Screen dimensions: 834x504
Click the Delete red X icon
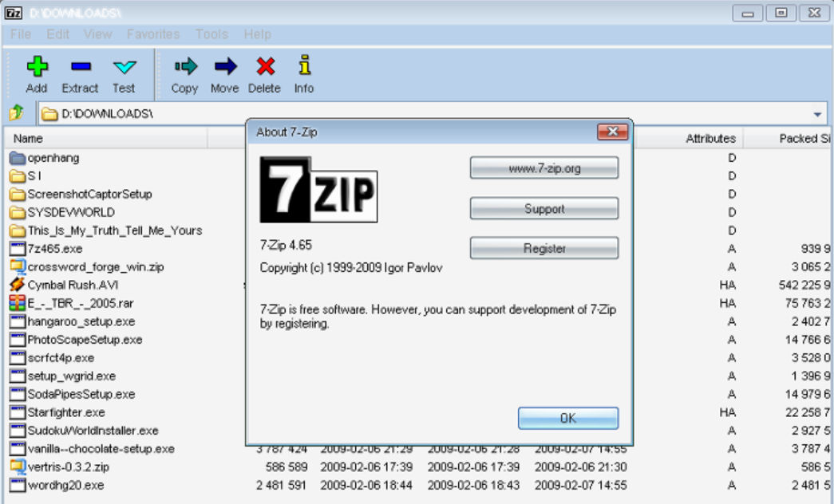coord(266,66)
